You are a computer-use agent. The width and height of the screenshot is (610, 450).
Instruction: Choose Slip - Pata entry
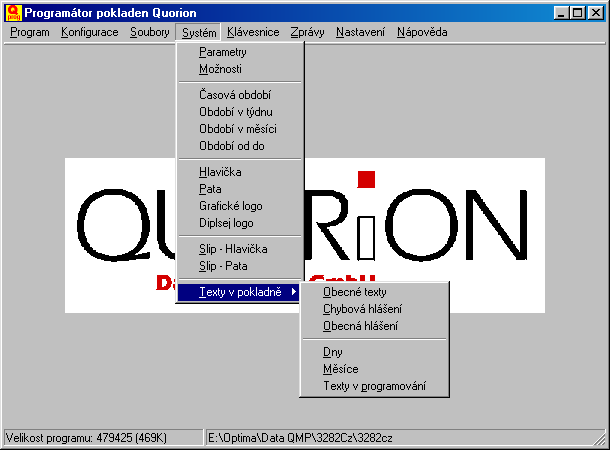(240, 266)
